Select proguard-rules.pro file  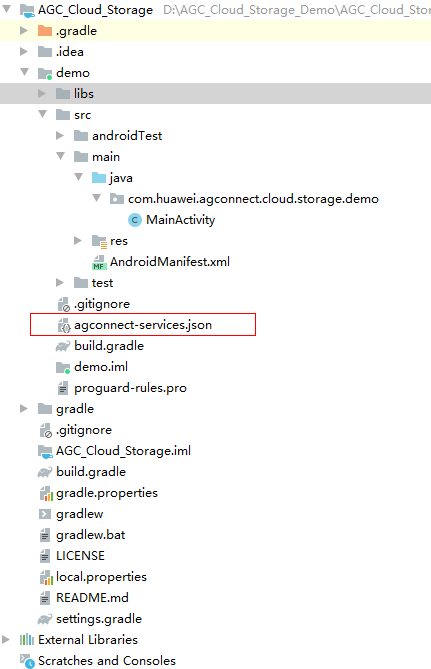130,388
